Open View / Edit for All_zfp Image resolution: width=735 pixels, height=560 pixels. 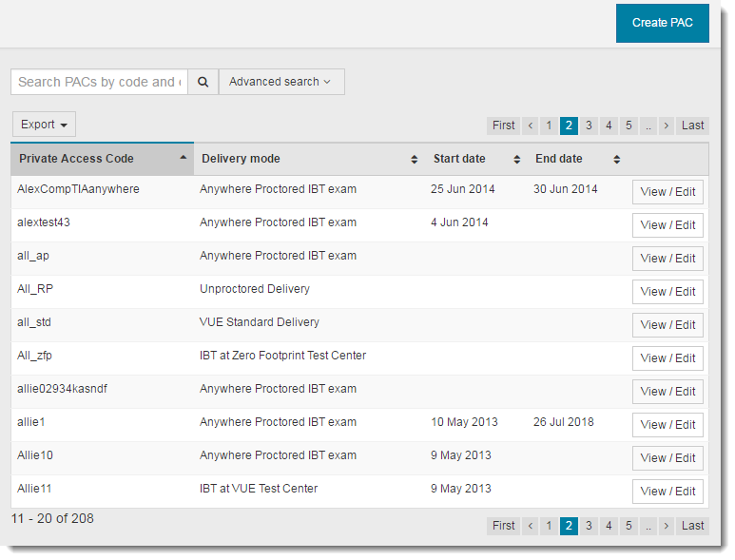click(x=667, y=358)
